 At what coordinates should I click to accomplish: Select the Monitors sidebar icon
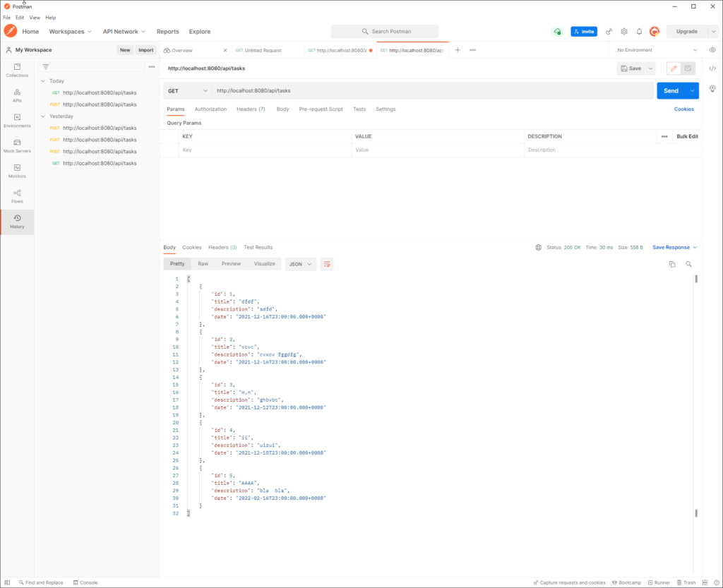point(16,172)
